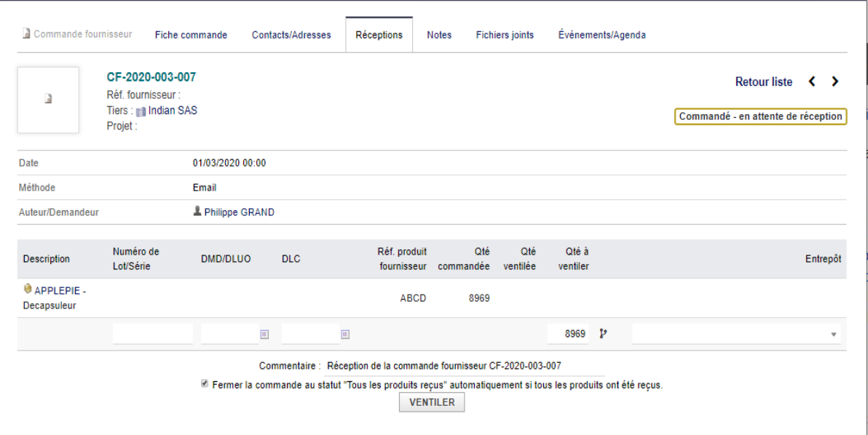This screenshot has width=868, height=435.
Task: Click the Philippe GRAND user icon
Action: coord(197,211)
